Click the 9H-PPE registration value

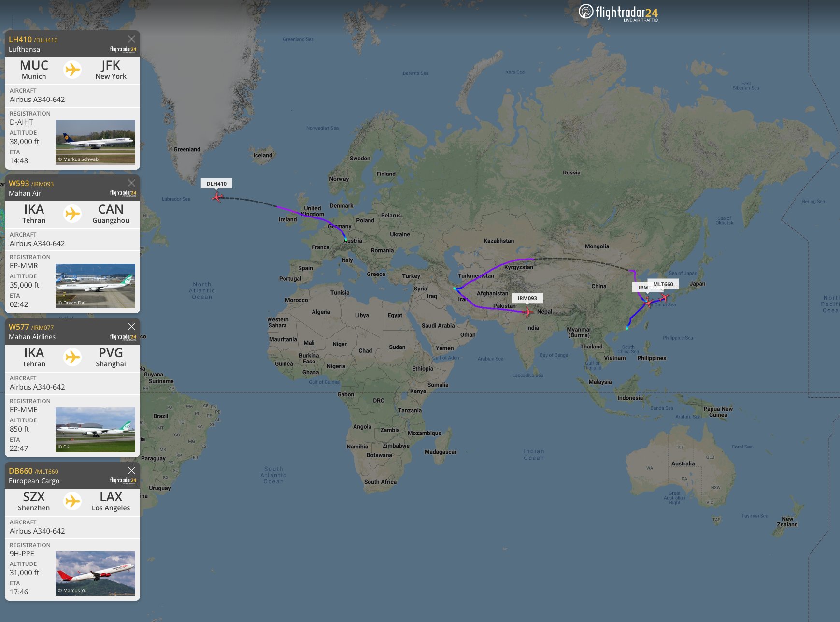(22, 554)
